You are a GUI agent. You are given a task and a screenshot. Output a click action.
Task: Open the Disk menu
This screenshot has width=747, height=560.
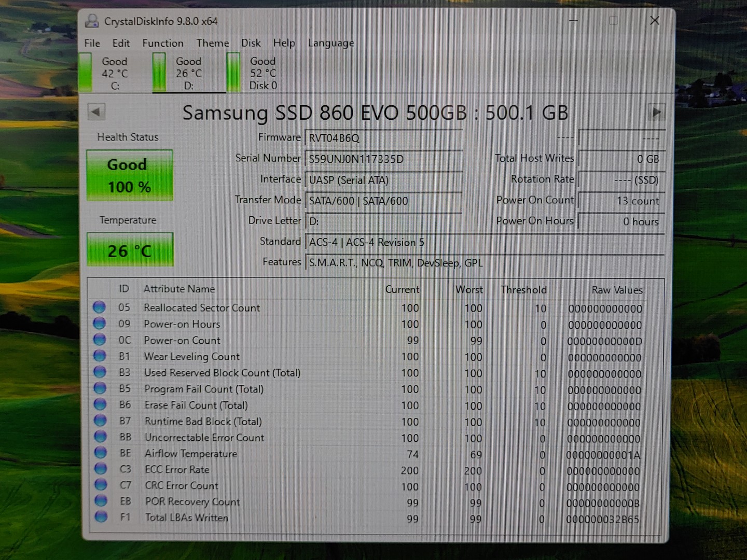pyautogui.click(x=251, y=43)
